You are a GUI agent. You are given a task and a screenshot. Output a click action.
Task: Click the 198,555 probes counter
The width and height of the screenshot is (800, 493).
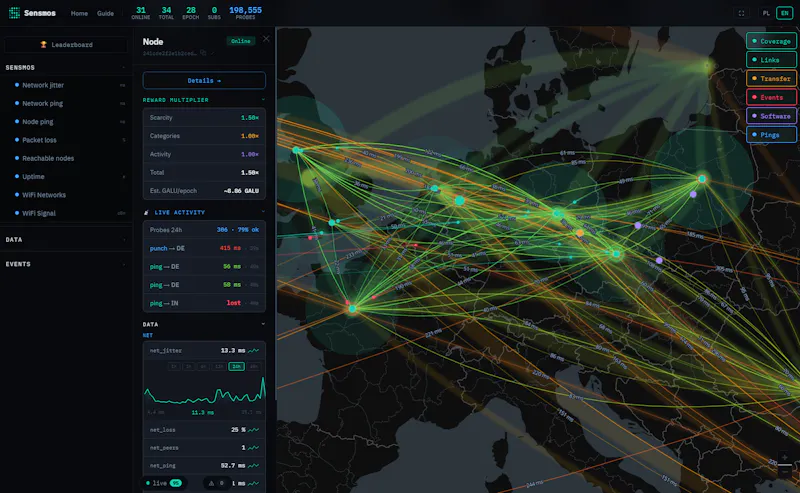245,13
